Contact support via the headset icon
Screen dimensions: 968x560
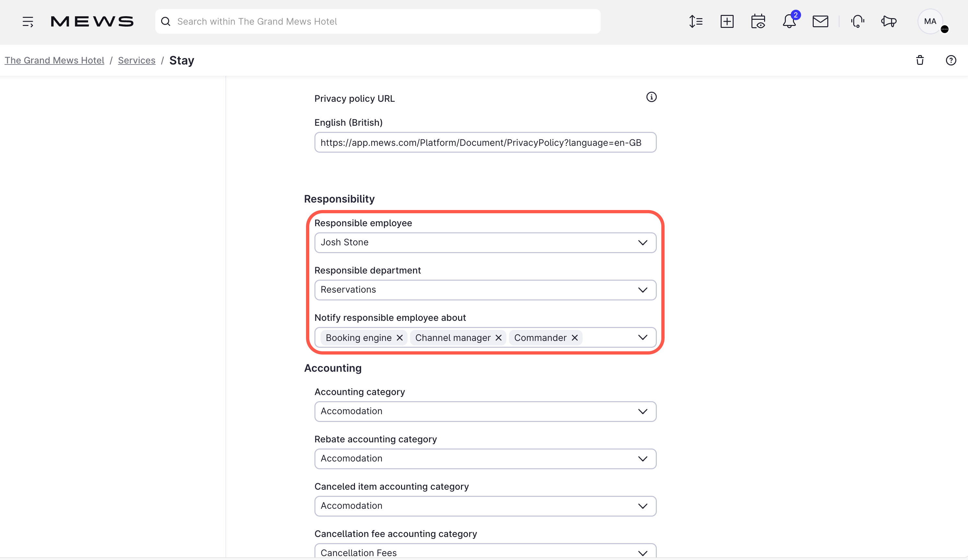pyautogui.click(x=857, y=21)
